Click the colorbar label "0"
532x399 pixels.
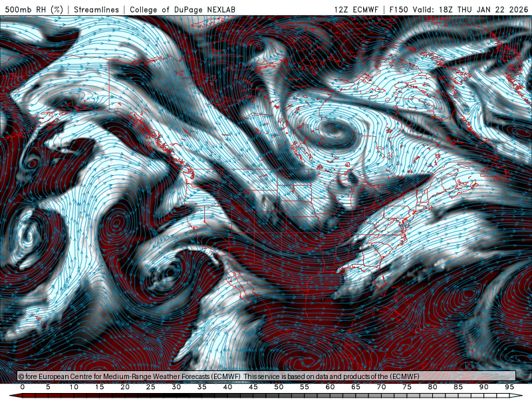23,387
